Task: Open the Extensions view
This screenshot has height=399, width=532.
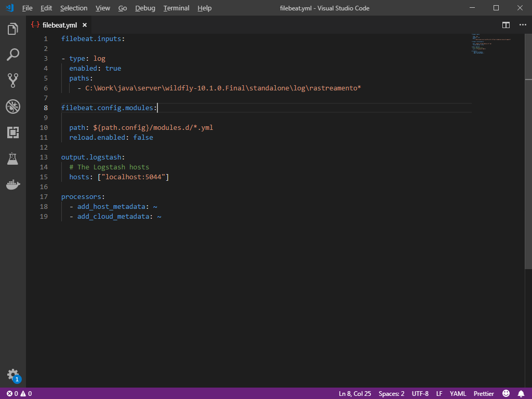Action: point(12,132)
